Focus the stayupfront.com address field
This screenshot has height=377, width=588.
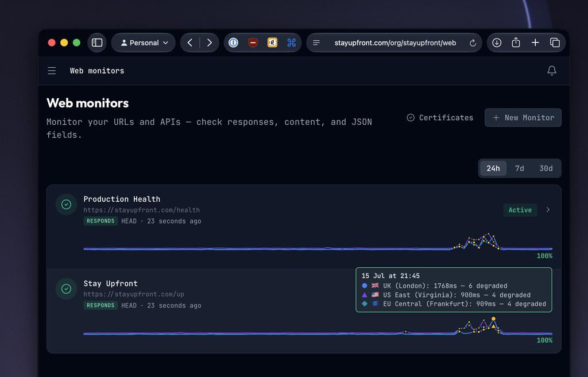point(395,43)
